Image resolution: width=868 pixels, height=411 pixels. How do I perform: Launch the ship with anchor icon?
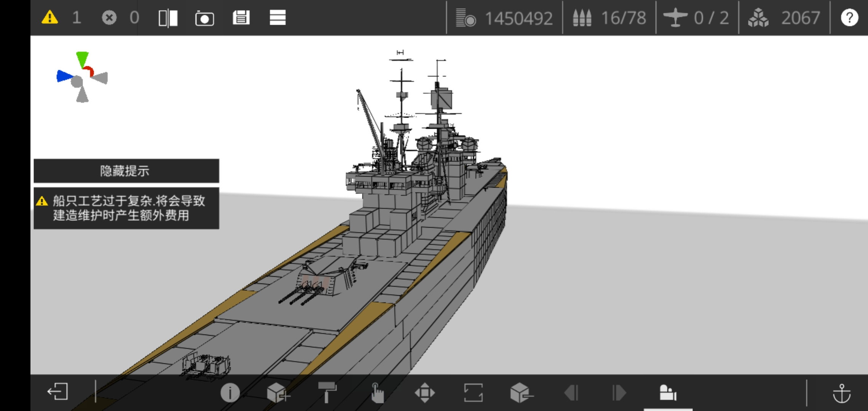[841, 393]
